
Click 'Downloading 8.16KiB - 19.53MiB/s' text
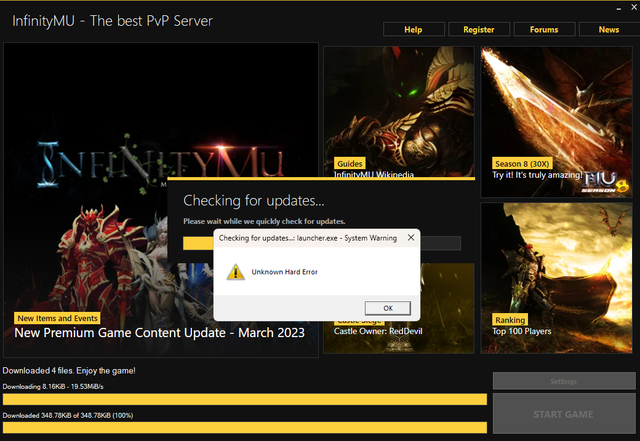(x=53, y=386)
